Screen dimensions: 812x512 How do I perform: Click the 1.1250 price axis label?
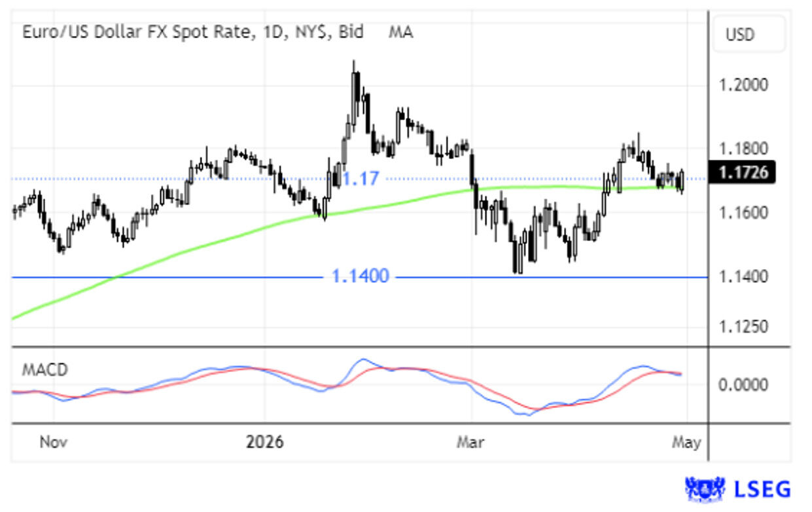point(743,325)
